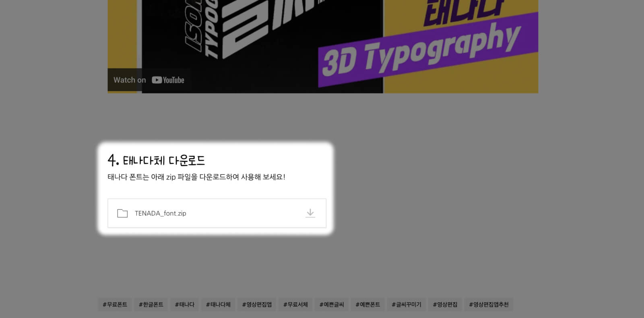Go to the #글씨꾸미기 tag
Screen dimensions: 644x318
[x=407, y=304]
